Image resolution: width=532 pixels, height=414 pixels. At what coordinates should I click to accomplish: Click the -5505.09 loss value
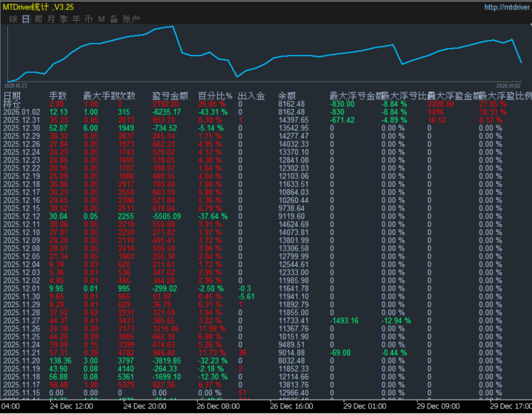167,216
